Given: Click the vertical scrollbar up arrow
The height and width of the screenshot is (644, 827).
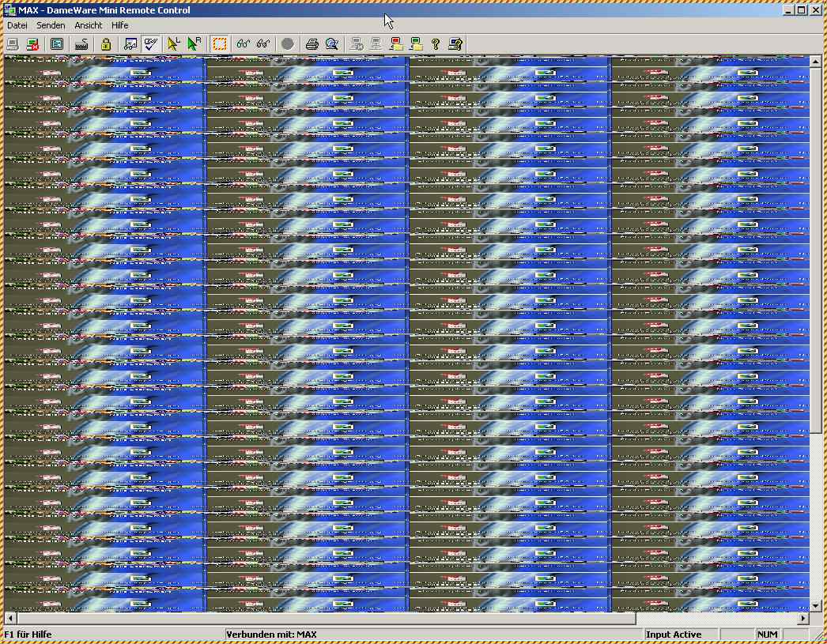Looking at the screenshot, I should [815, 62].
